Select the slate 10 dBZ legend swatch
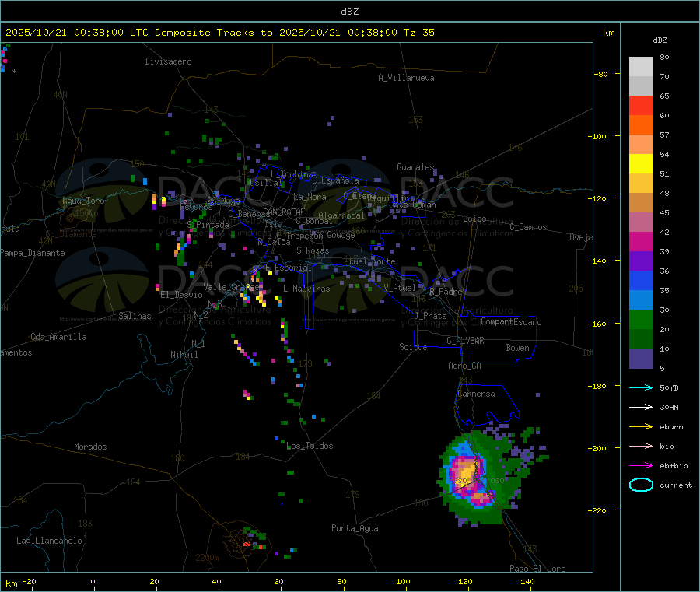This screenshot has height=592, width=700. click(641, 359)
